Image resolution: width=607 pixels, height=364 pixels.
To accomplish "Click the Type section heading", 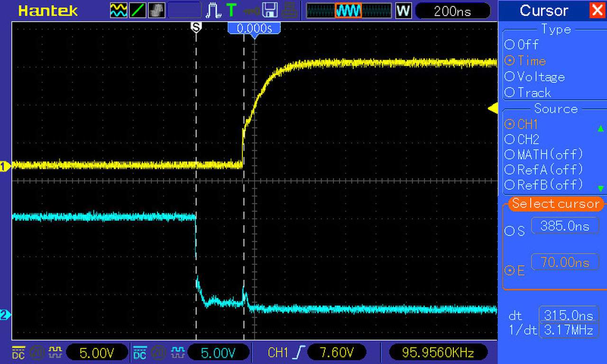I will point(556,29).
